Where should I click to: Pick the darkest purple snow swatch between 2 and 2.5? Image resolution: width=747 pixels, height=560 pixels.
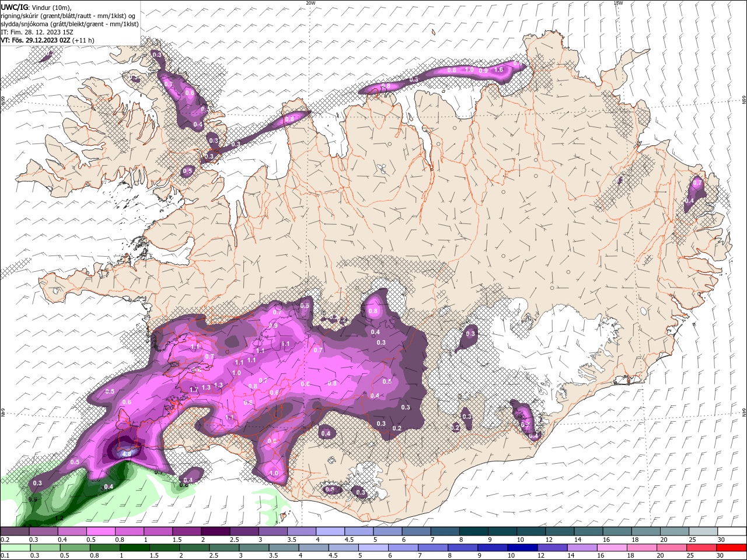215,531
